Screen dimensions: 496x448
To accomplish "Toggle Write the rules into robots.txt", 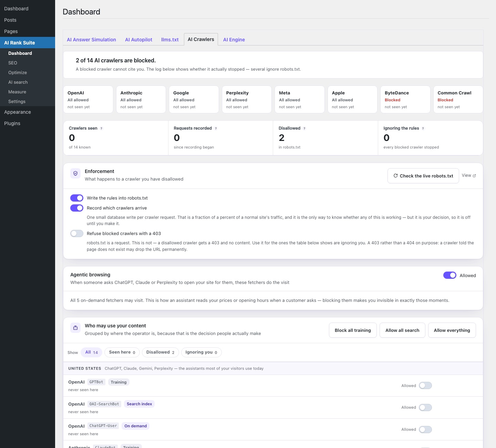I will pos(77,198).
